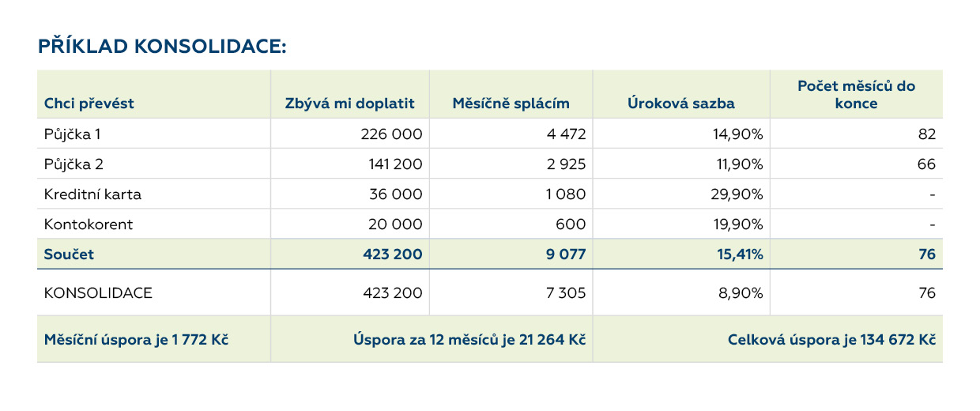Click "Měsíční úspora je 1 772 Kč" text
The height and width of the screenshot is (411, 980).
coord(136,340)
